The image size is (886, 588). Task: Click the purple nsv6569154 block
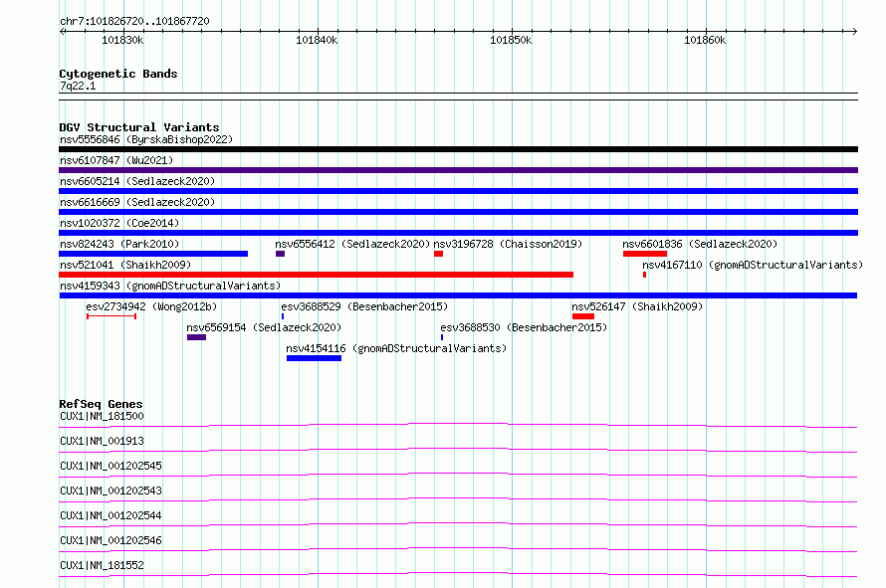pyautogui.click(x=197, y=337)
